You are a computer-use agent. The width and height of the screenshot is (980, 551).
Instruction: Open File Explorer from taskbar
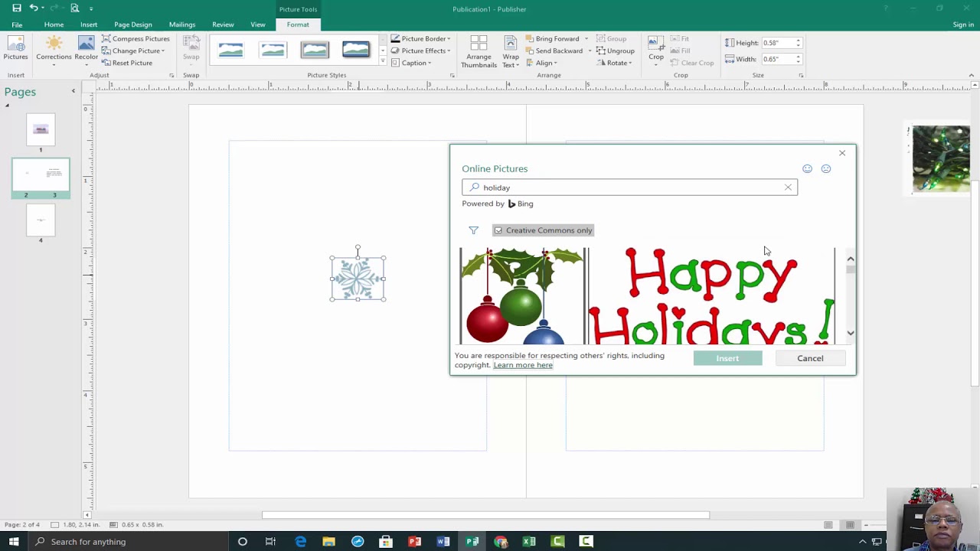328,542
